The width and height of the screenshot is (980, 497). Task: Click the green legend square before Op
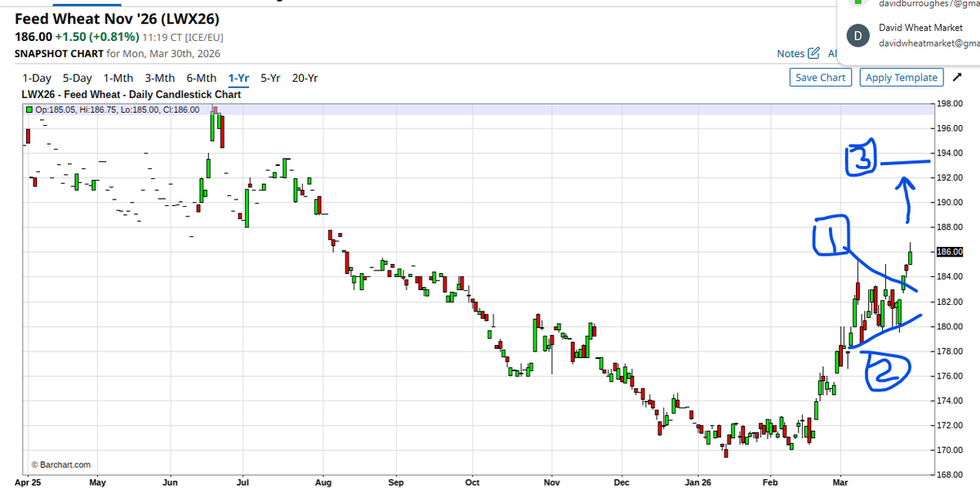pyautogui.click(x=29, y=110)
